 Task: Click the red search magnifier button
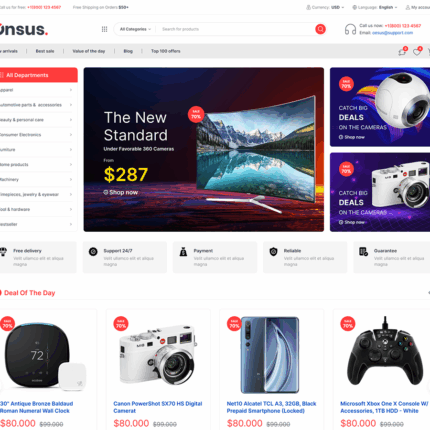coord(320,29)
